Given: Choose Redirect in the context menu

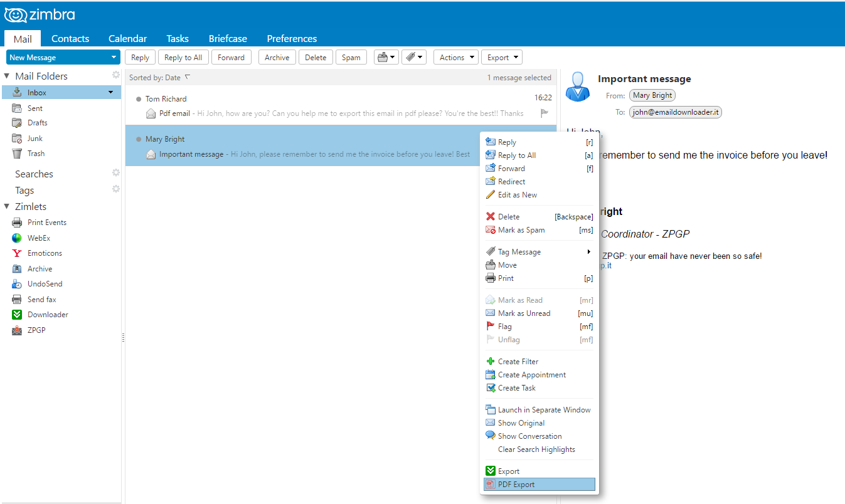Looking at the screenshot, I should coord(539,182).
